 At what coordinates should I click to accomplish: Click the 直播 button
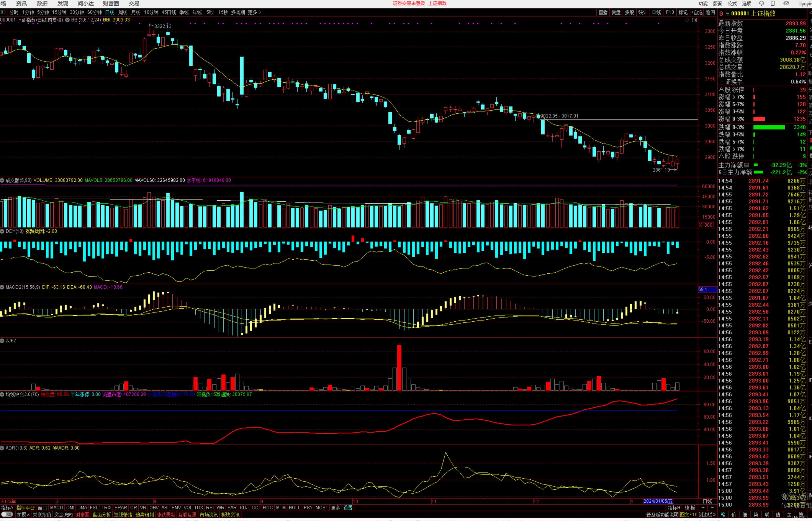coord(603,12)
